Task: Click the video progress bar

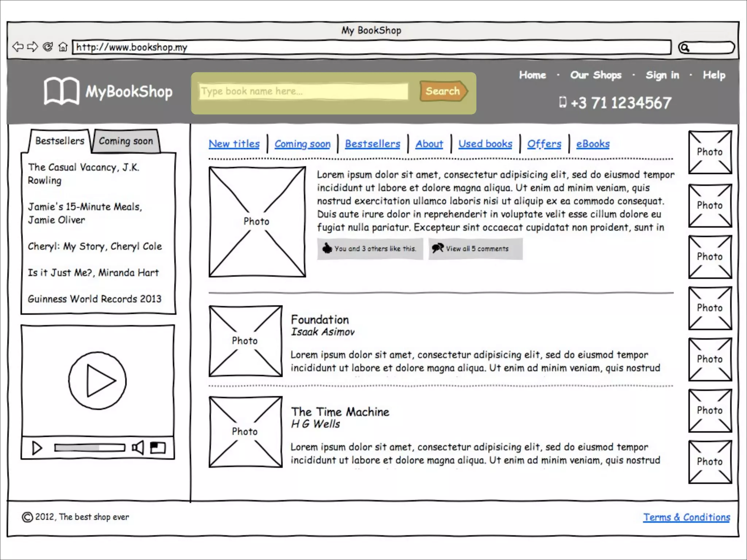Action: [89, 447]
